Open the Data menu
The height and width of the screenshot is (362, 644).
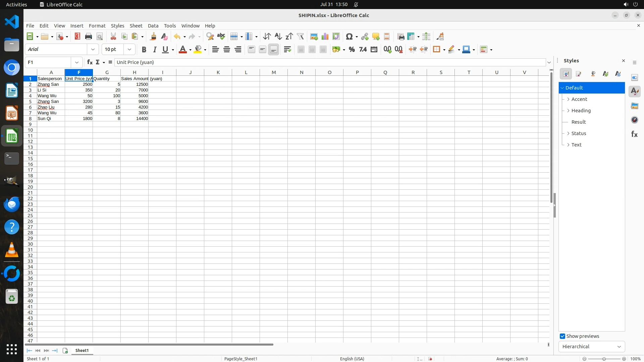(x=153, y=26)
